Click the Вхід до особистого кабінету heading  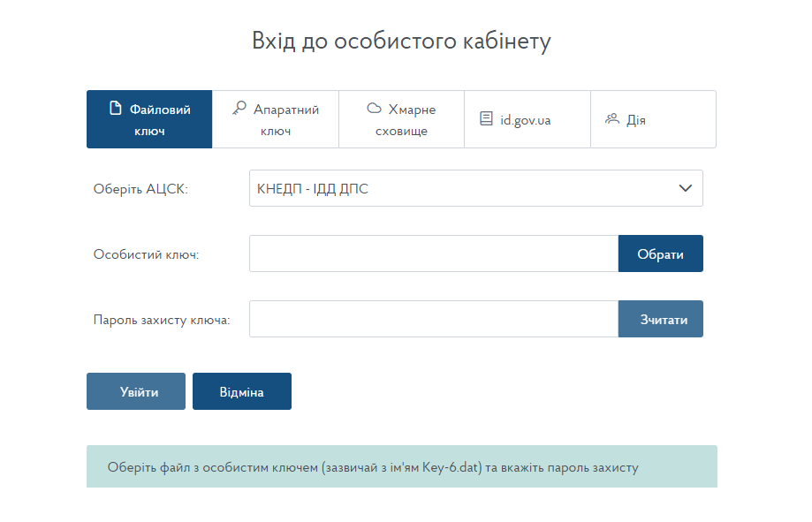401,42
